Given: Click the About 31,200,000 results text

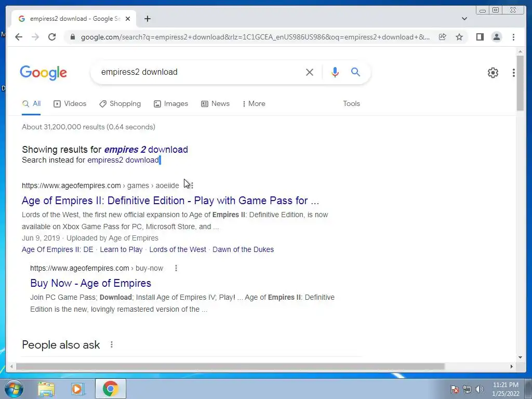Looking at the screenshot, I should tap(88, 127).
